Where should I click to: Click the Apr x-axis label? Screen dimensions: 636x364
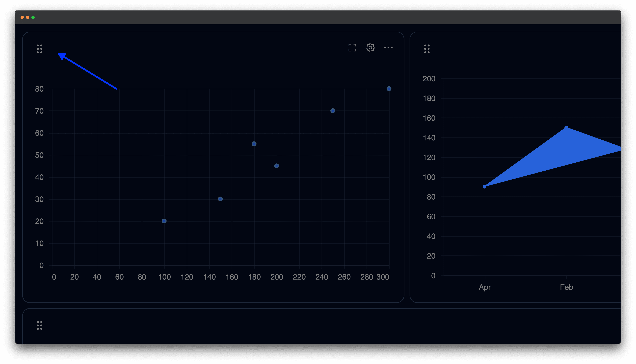coord(485,287)
